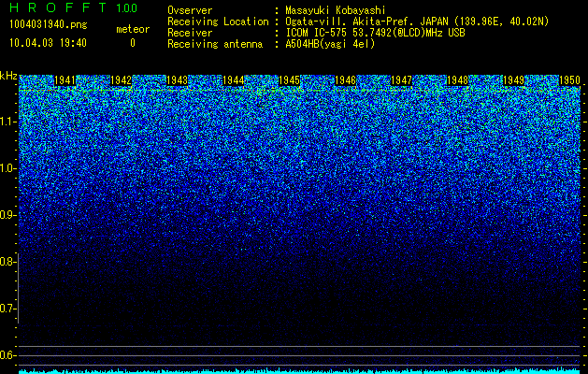Click the 1.0 frequency axis label
This screenshot has height=374, width=588.
(7, 169)
